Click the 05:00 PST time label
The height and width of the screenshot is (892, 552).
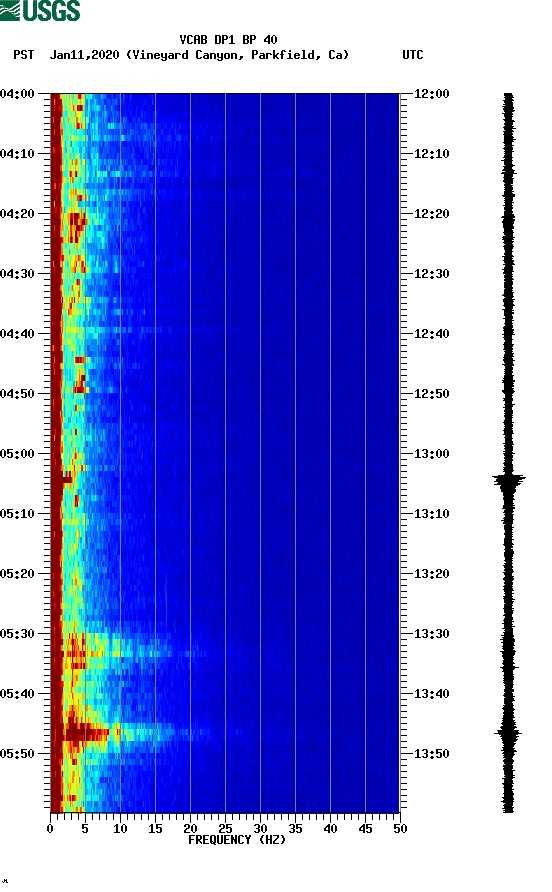click(17, 453)
